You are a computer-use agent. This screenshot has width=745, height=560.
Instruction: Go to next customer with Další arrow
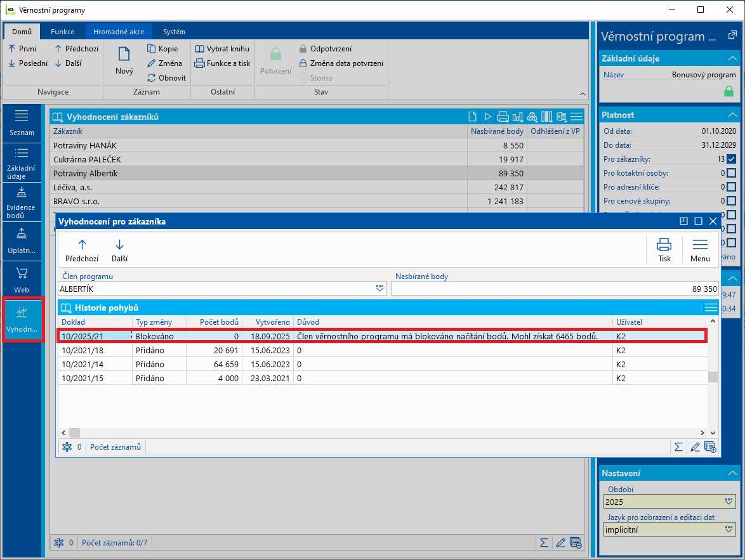119,245
